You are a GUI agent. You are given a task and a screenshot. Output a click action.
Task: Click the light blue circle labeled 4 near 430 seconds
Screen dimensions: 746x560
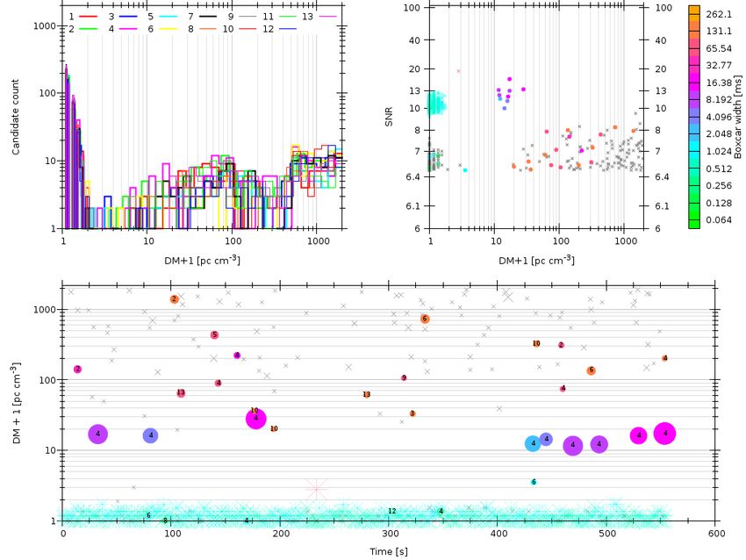coord(533,443)
